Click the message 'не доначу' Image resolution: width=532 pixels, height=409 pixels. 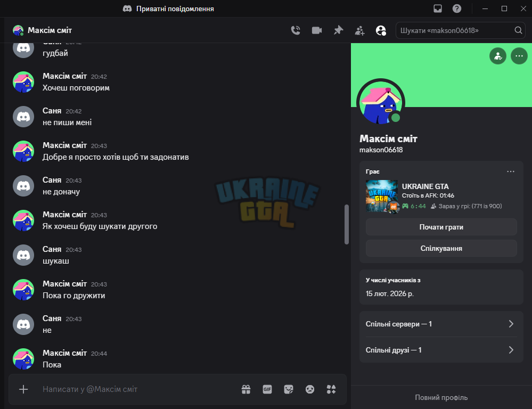coord(61,192)
